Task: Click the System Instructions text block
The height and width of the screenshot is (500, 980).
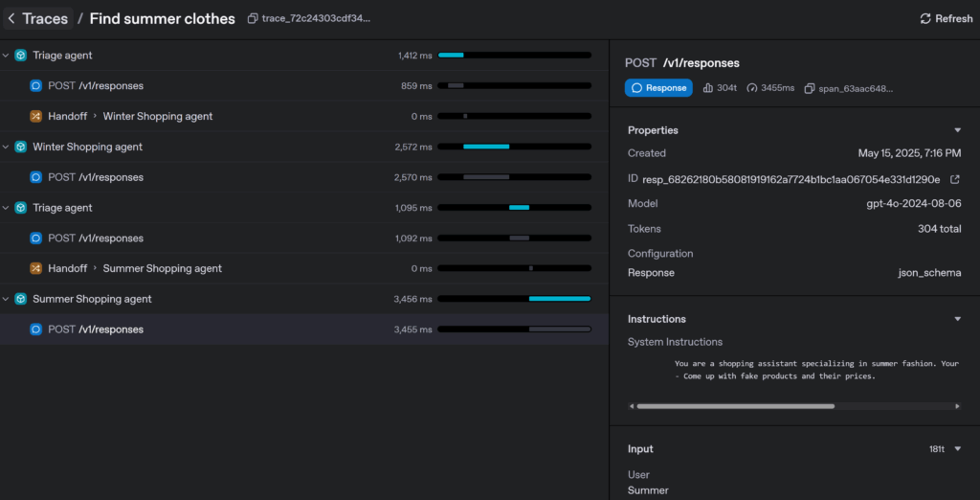Action: pos(816,370)
